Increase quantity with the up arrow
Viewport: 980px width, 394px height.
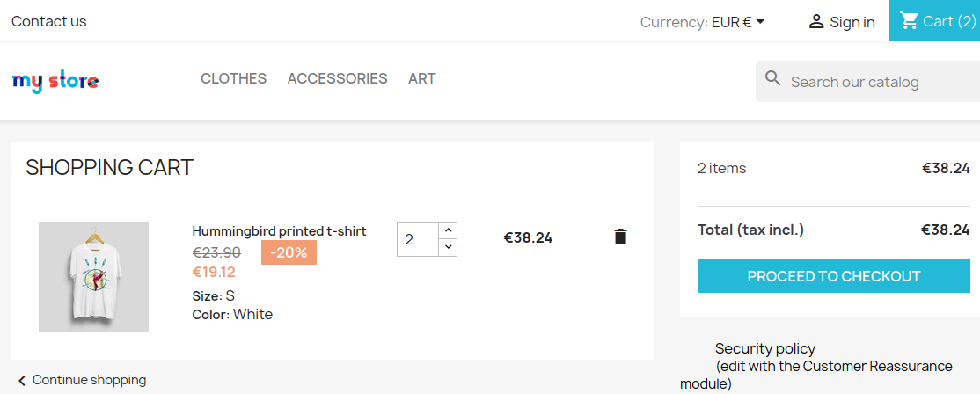pos(448,230)
